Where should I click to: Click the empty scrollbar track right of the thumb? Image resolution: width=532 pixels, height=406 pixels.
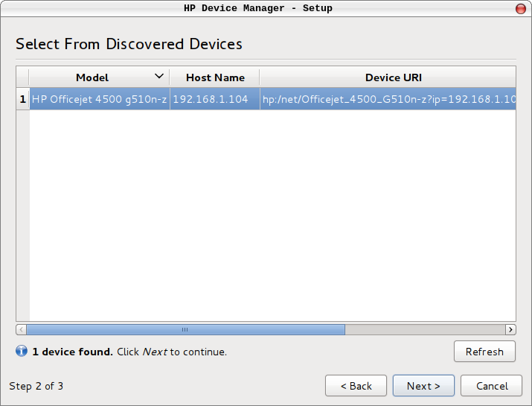click(424, 329)
